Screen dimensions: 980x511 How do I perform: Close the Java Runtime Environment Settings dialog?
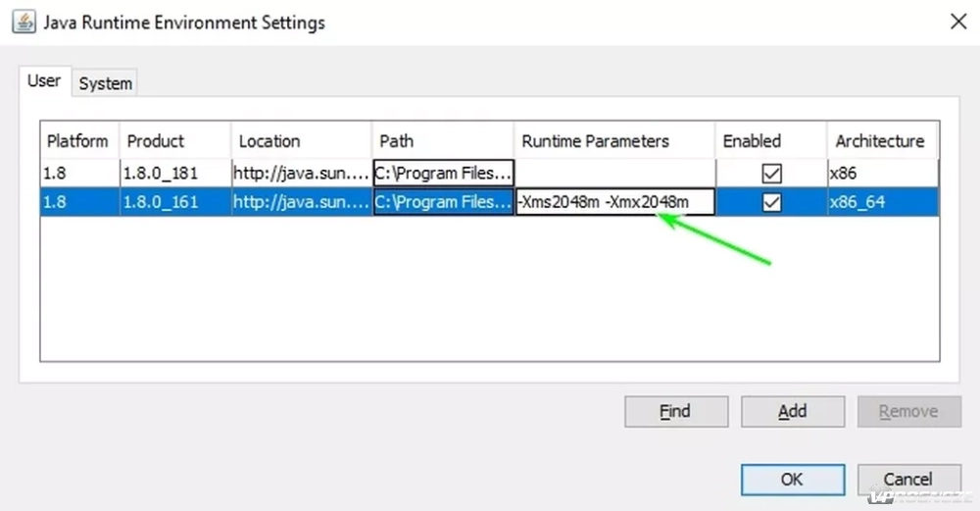(956, 21)
